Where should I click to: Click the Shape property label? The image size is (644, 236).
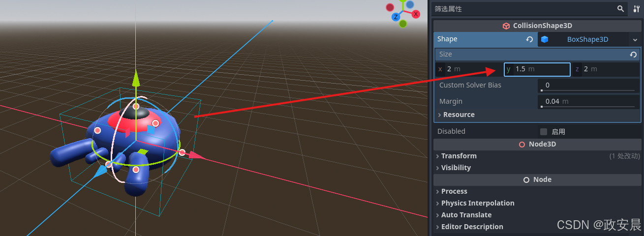click(x=447, y=39)
